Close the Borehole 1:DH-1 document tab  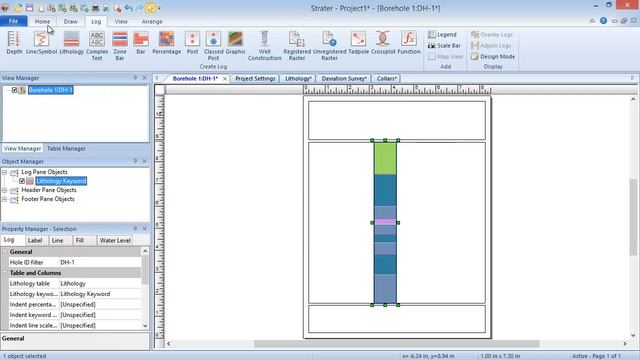tap(225, 78)
